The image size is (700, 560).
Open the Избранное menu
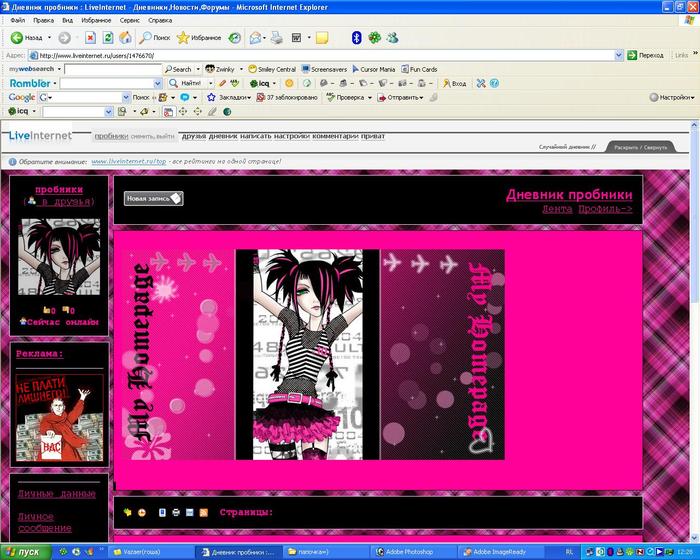tap(96, 21)
